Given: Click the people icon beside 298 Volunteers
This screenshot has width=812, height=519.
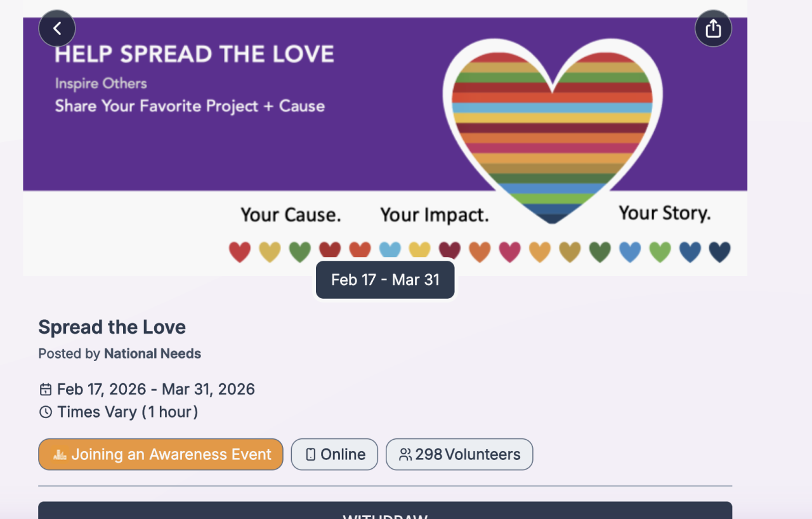Looking at the screenshot, I should [405, 455].
